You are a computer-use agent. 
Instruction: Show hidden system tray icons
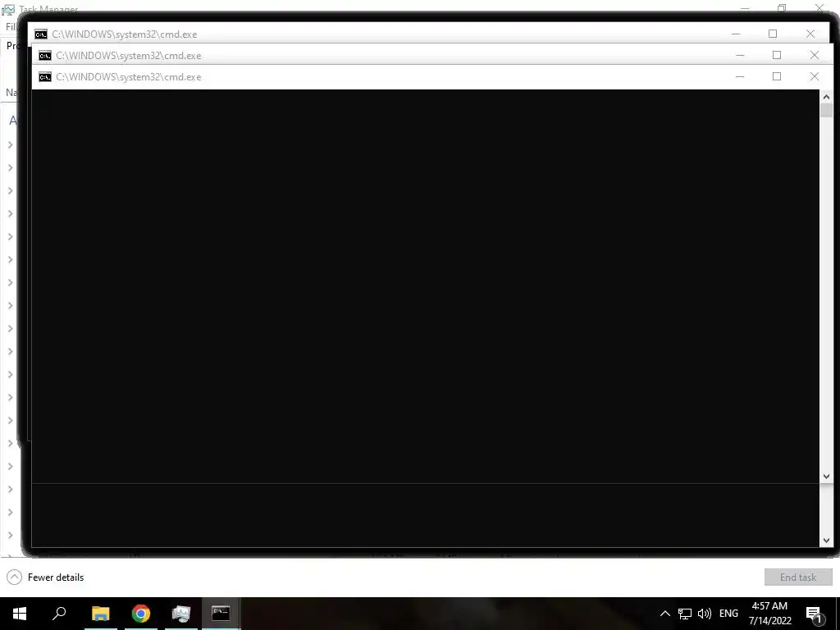pyautogui.click(x=664, y=614)
